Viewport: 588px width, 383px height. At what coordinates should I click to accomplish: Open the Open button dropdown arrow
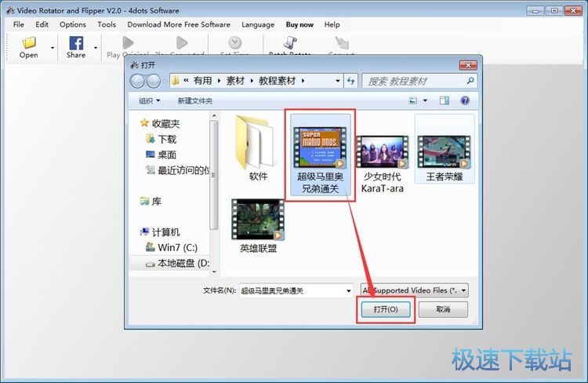pyautogui.click(x=52, y=48)
